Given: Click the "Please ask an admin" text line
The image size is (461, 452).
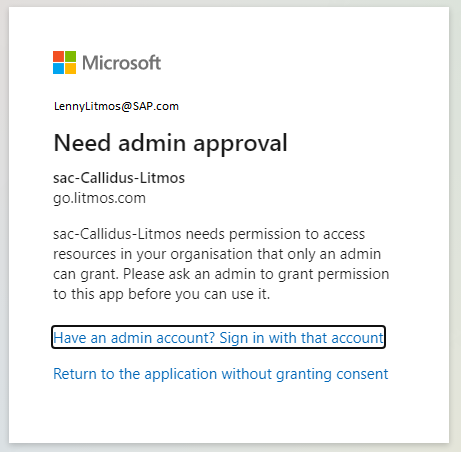Looking at the screenshot, I should tap(221, 274).
